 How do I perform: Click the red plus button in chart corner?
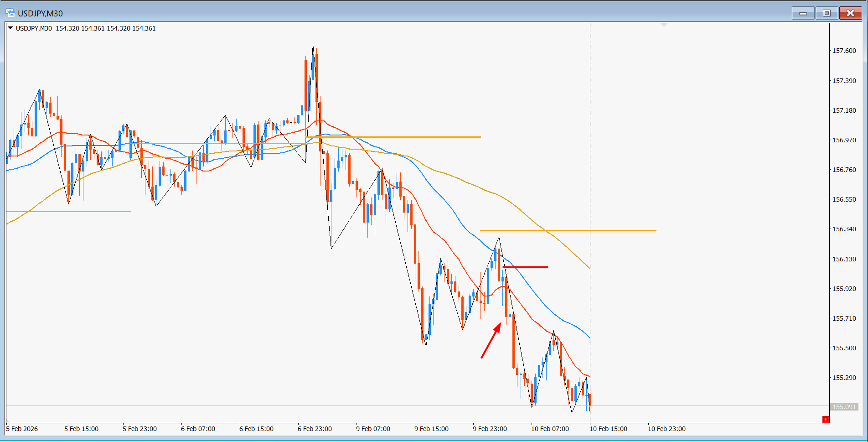point(825,419)
